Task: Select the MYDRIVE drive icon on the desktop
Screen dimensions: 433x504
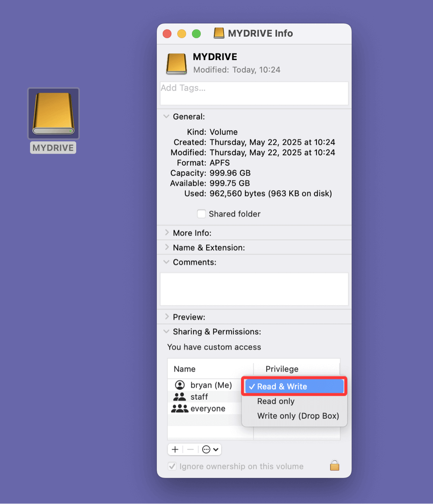Action: click(x=53, y=112)
